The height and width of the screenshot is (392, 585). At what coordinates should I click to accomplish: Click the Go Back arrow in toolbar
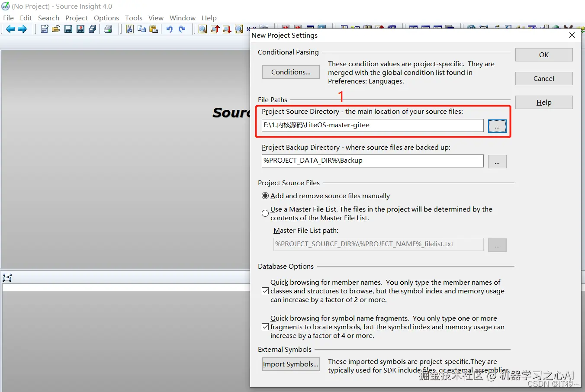click(10, 29)
